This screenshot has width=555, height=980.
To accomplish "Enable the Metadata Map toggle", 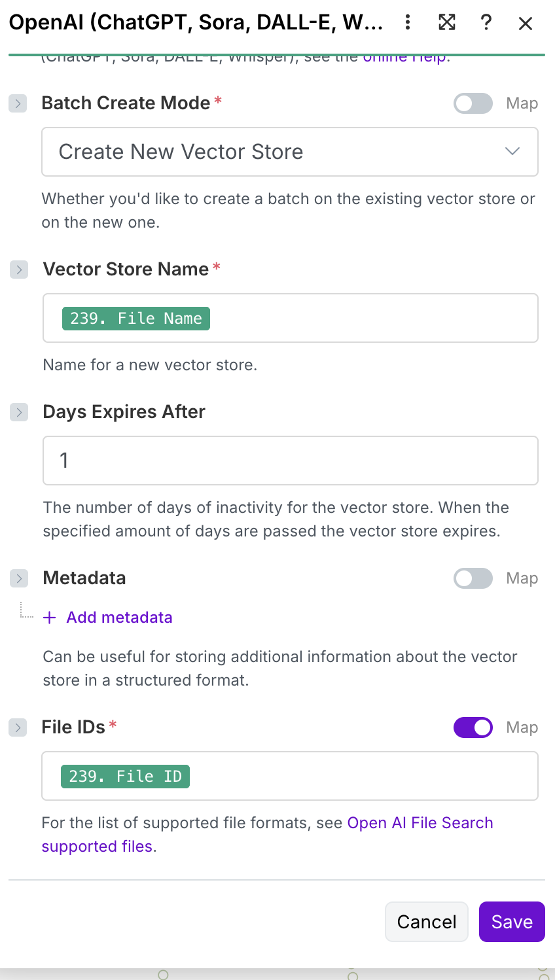I will click(x=473, y=578).
